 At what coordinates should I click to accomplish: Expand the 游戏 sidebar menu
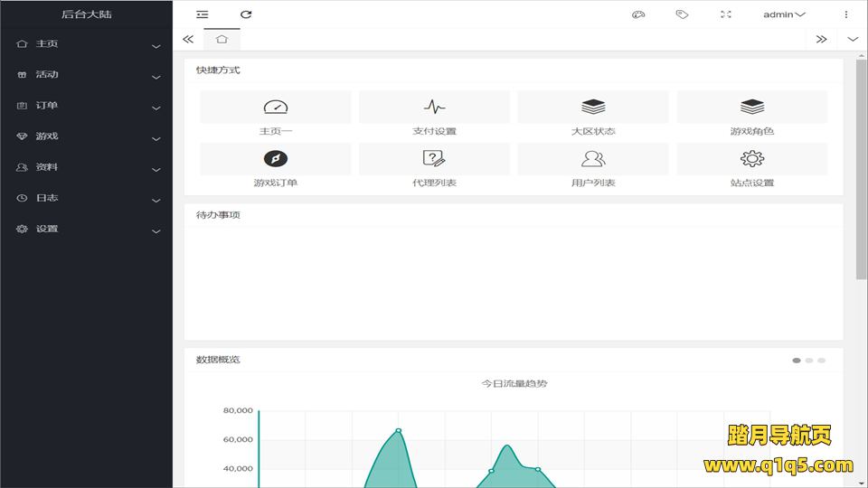tap(86, 136)
